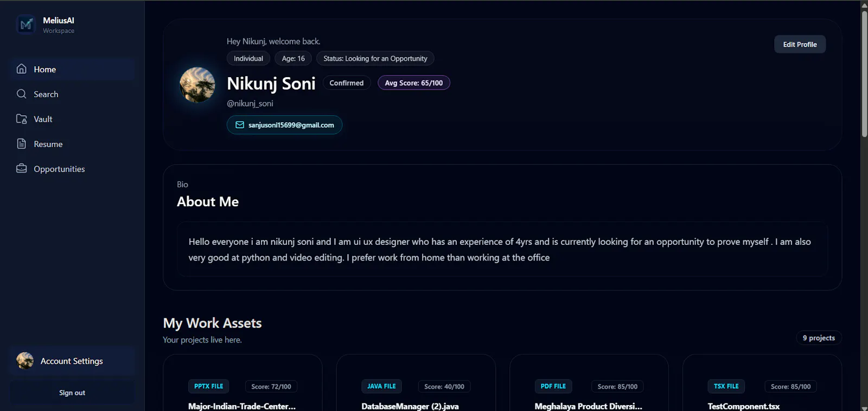Click the Search magnifier icon in sidebar

[22, 94]
